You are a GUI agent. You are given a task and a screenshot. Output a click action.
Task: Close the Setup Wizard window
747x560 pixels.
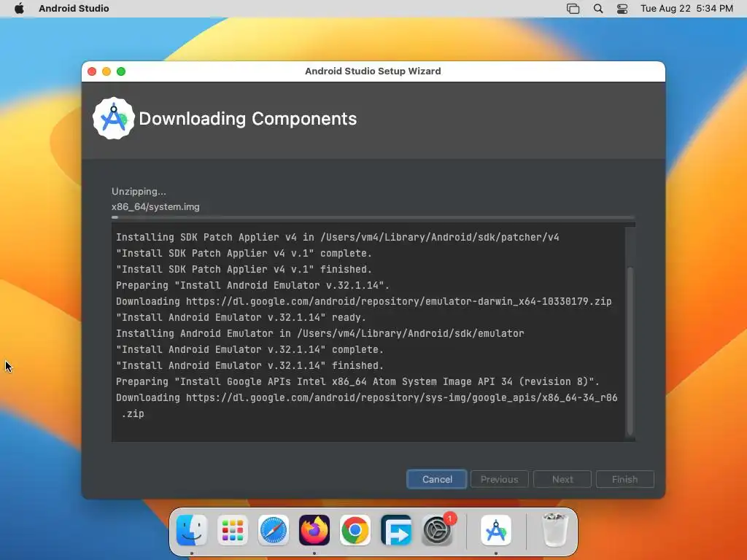tap(92, 71)
